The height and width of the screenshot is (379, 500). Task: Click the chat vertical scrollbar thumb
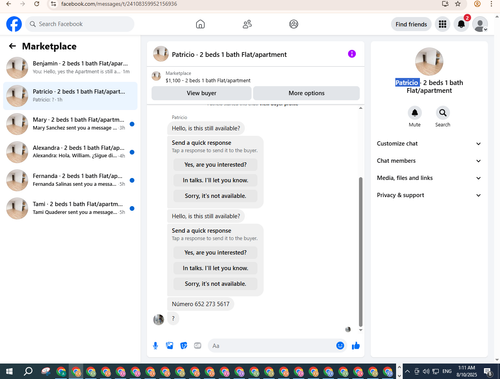tap(360, 252)
